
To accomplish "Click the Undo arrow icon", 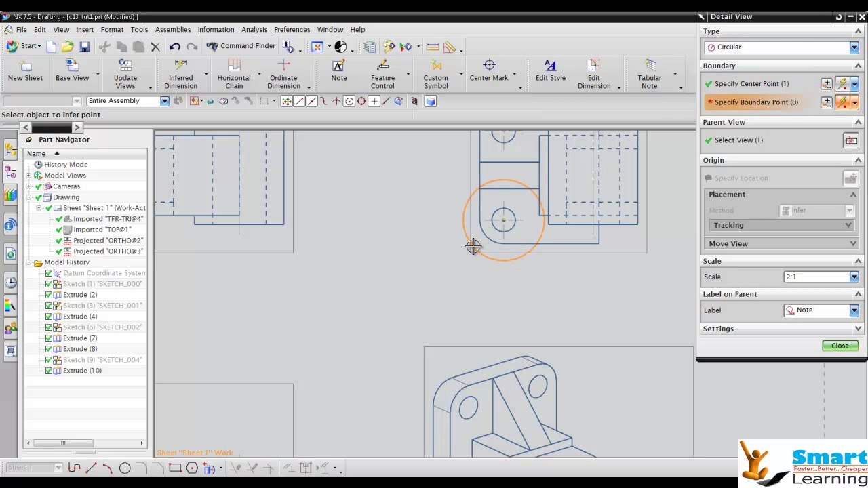I will click(175, 47).
